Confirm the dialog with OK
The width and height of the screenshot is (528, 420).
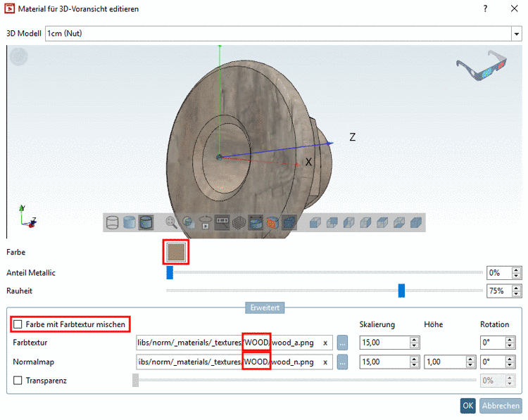tap(467, 405)
